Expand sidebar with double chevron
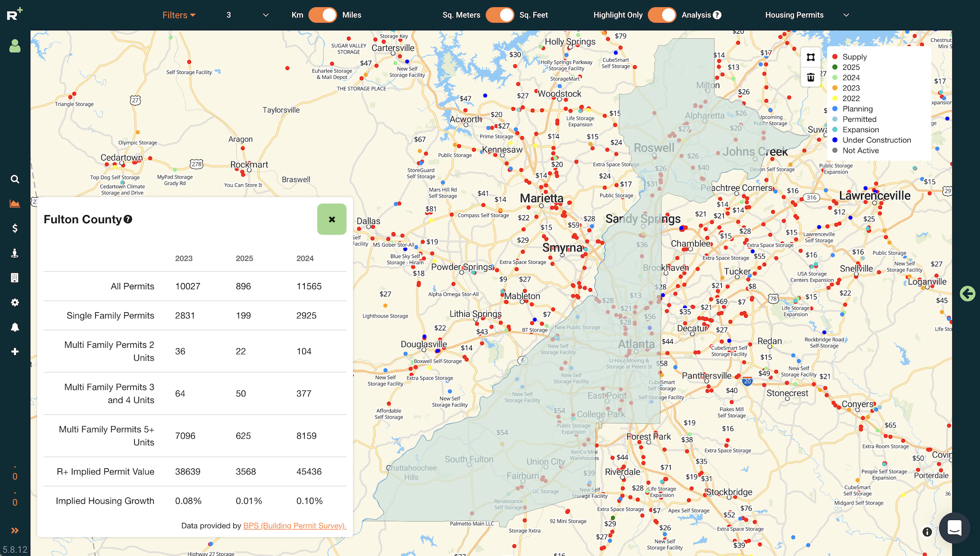980x556 pixels. (15, 530)
